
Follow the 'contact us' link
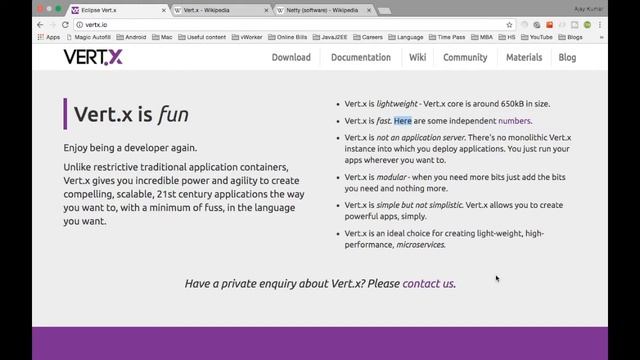tap(428, 284)
